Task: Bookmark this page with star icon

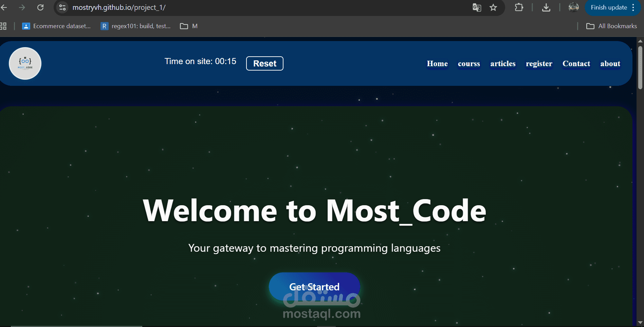Action: pyautogui.click(x=493, y=7)
